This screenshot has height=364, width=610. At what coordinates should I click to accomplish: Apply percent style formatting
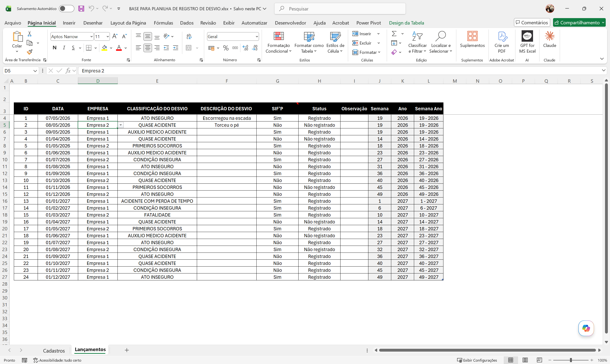[x=226, y=48]
